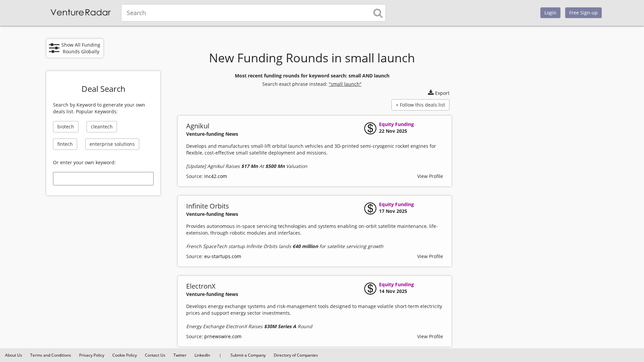644x362 pixels.
Task: Click the filter sliders icon
Action: click(54, 48)
